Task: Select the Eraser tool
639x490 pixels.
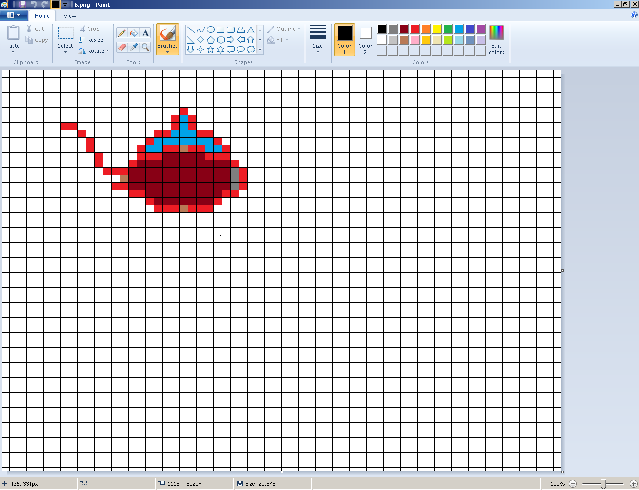Action: 121,47
